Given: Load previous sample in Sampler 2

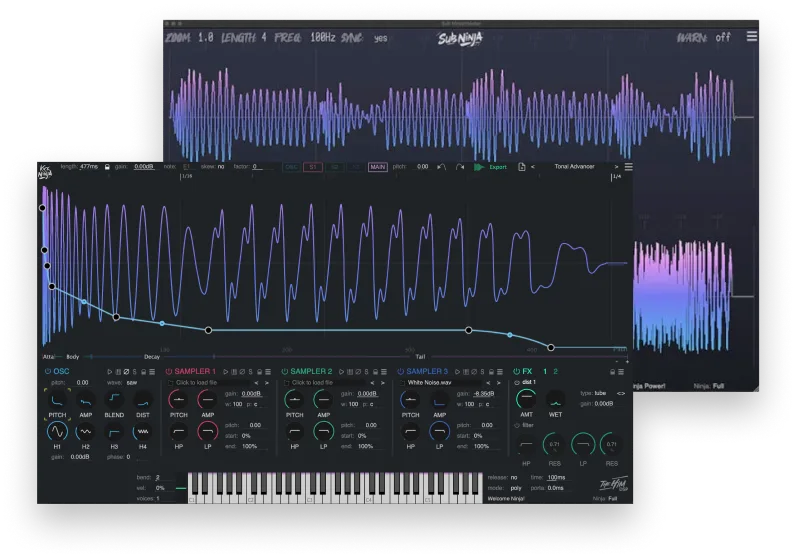Looking at the screenshot, I should coord(372,383).
